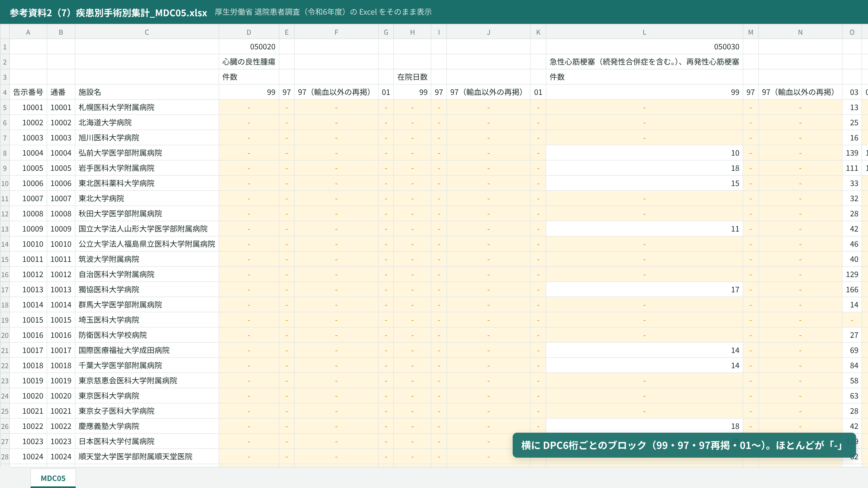Viewport: 868px width, 488px height.
Task: Click 国立大学法人山形大学医学部附属病院 cell
Action: [146, 229]
